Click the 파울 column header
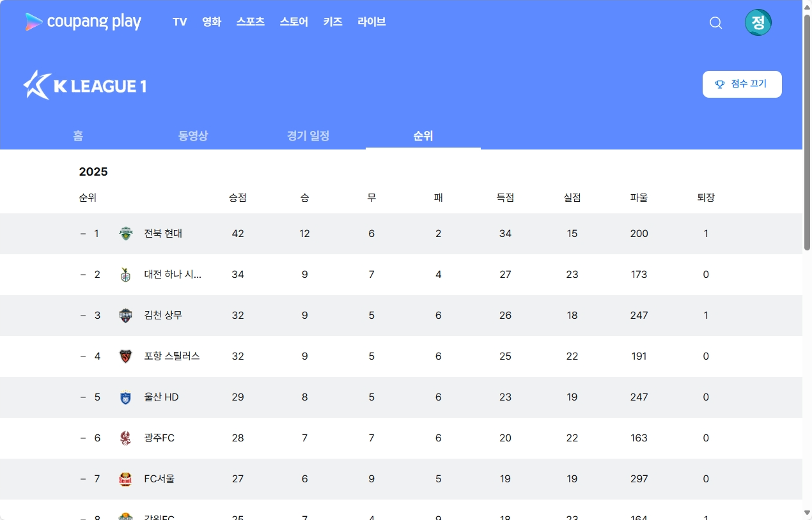812x520 pixels. (639, 198)
